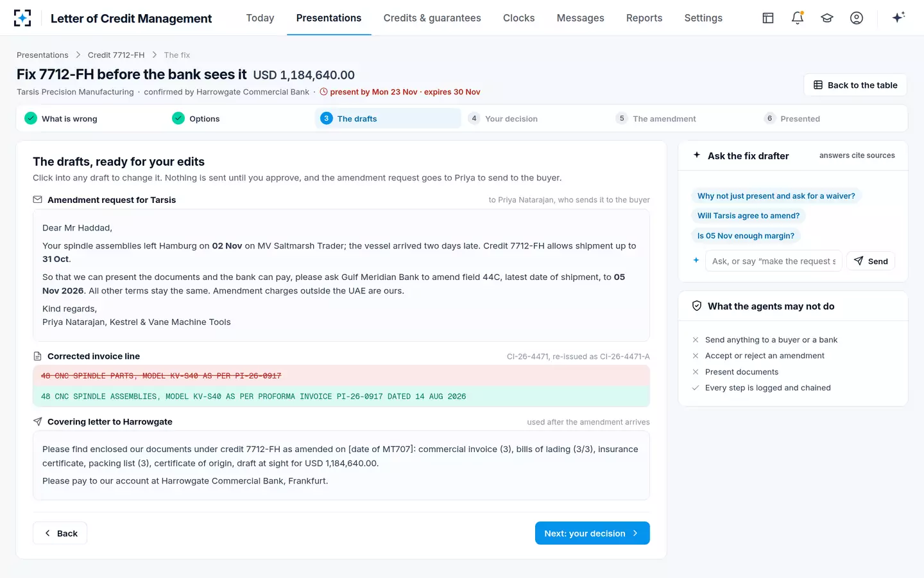Click the sparkle icon next to Ask the fix drafter
This screenshot has height=578, width=924.
697,155
